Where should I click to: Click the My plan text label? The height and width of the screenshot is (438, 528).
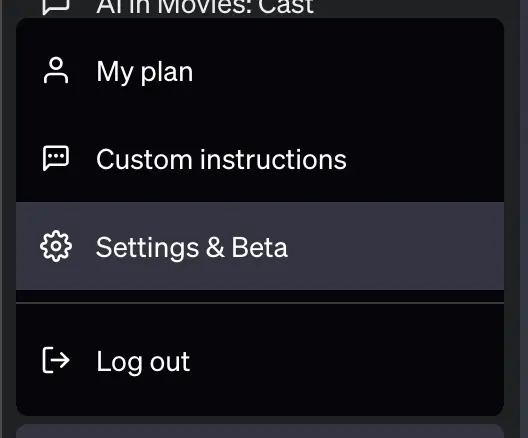coord(145,72)
